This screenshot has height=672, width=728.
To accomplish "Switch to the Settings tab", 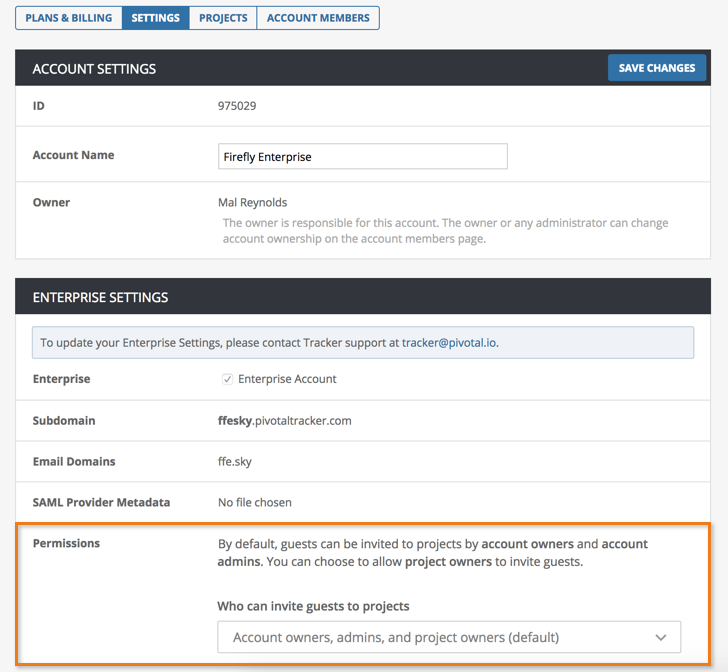I will [x=155, y=18].
